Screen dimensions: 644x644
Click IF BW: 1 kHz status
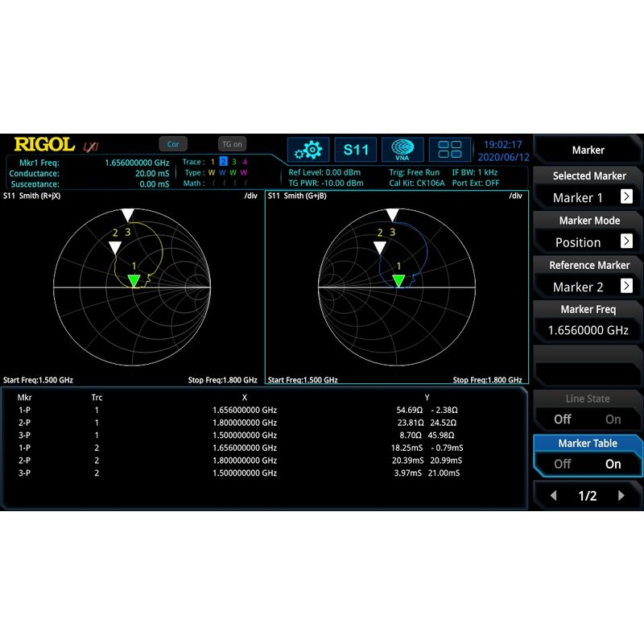click(x=475, y=172)
